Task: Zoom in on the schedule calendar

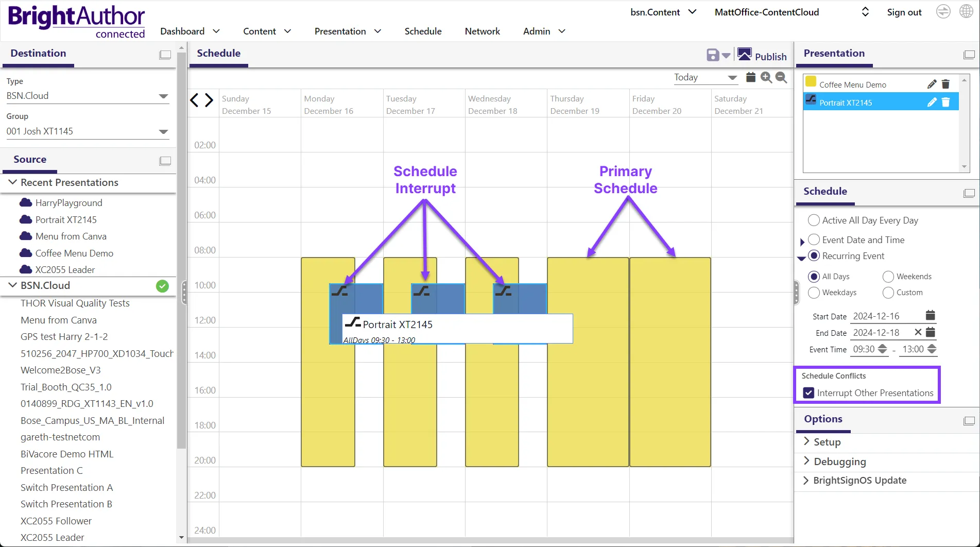Action: click(766, 77)
